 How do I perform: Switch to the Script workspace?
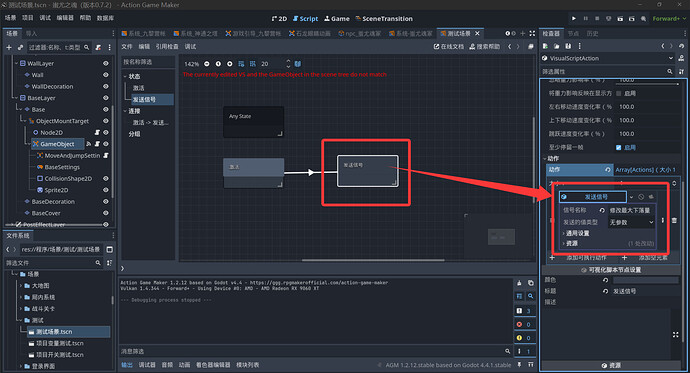(305, 18)
